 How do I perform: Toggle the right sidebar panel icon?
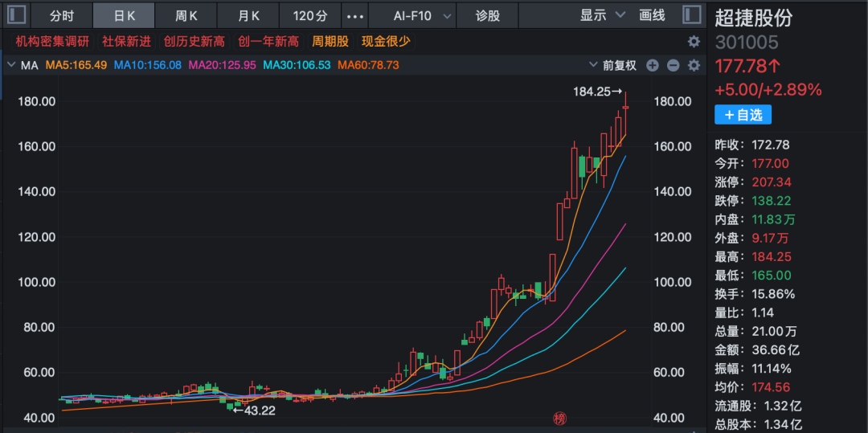691,15
